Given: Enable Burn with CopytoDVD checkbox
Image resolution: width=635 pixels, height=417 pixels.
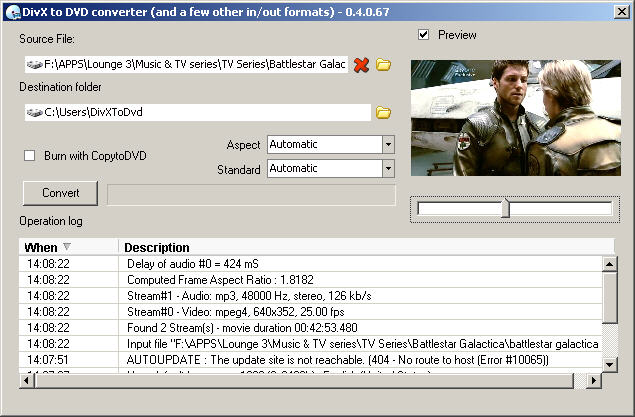Looking at the screenshot, I should pos(30,155).
